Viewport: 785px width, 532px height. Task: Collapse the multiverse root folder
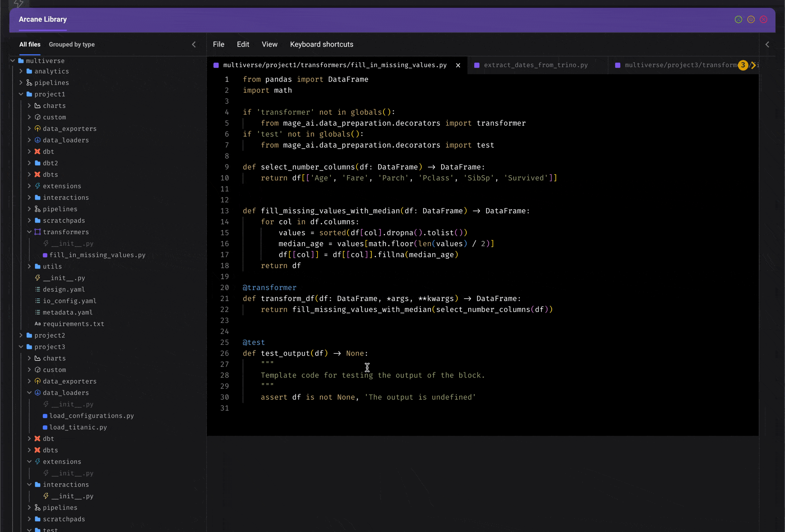[x=13, y=60]
